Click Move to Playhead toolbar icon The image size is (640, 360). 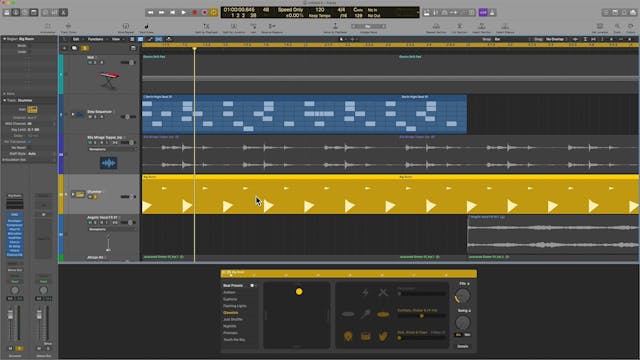click(335, 28)
